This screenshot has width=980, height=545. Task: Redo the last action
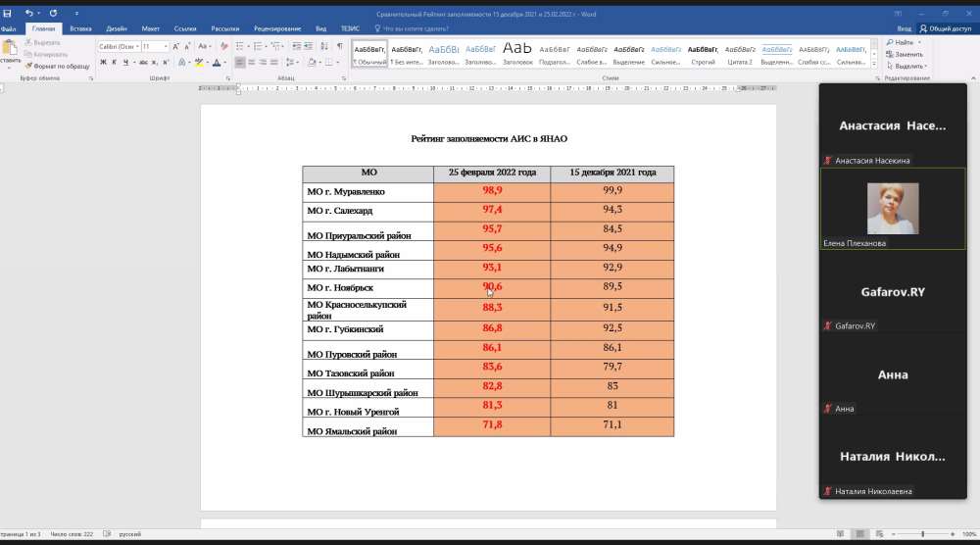(x=53, y=13)
